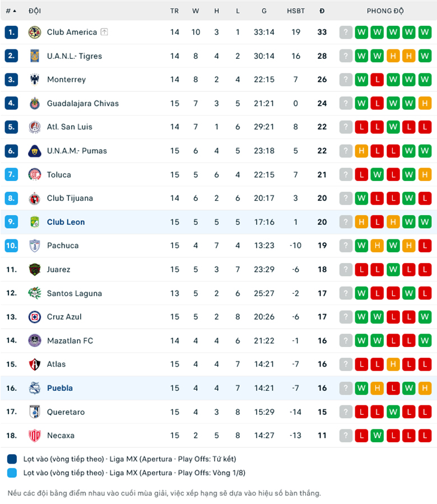The width and height of the screenshot is (437, 504).
Task: Toggle the '?' badge in the Puebla row
Action: 346,388
